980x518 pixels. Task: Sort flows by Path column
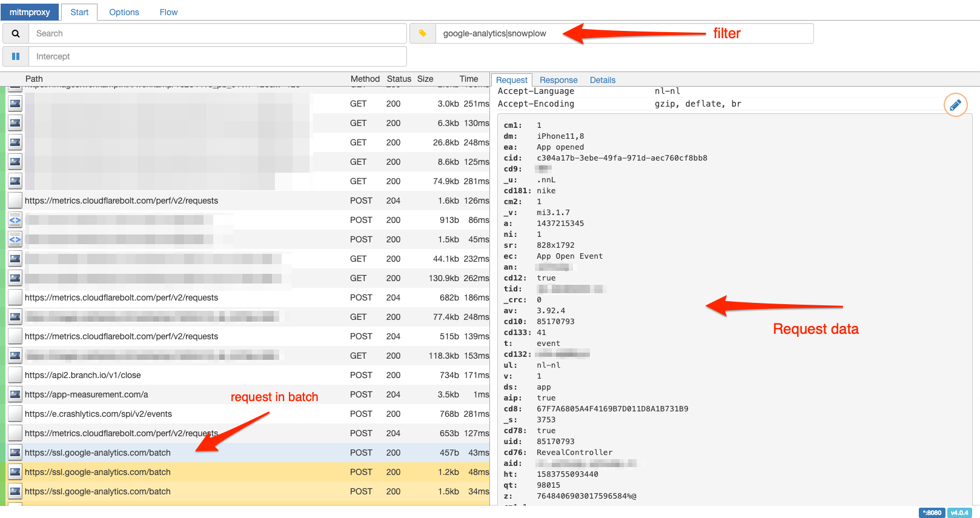(34, 79)
